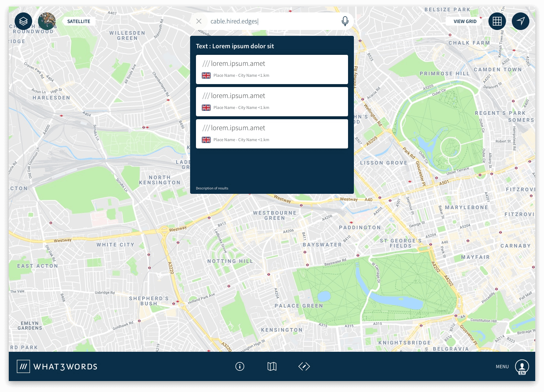
Task: Click the locate me arrow icon
Action: click(521, 21)
